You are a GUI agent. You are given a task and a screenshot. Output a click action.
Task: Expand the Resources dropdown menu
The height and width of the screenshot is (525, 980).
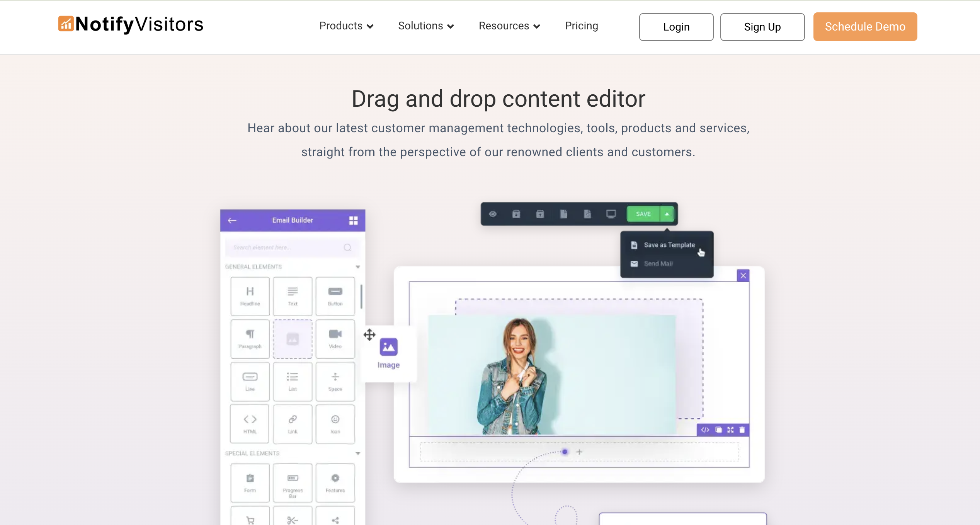(509, 26)
